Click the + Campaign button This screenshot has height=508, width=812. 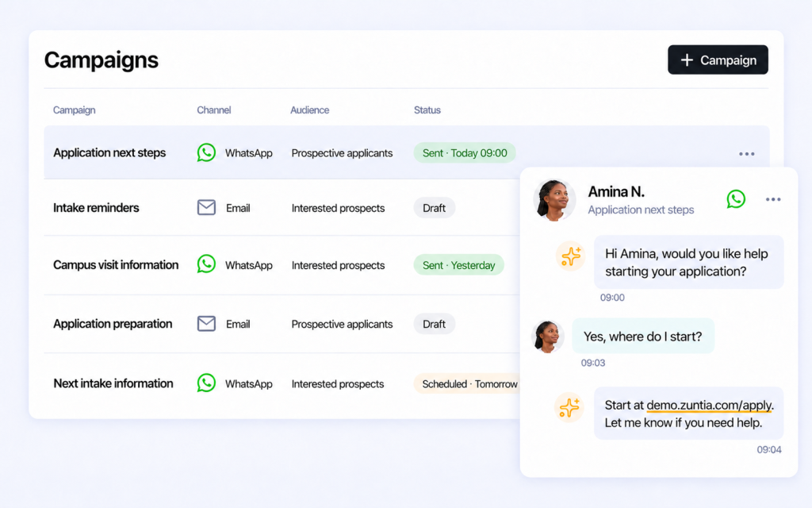[718, 60]
